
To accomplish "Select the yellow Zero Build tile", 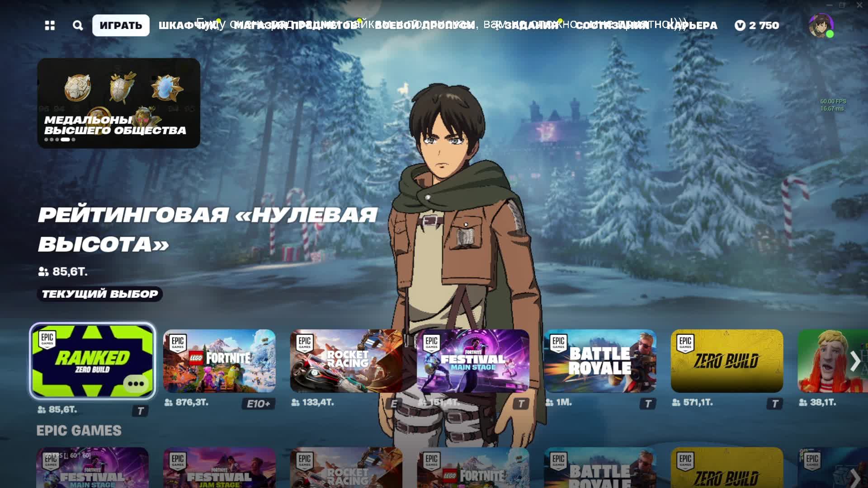I will point(726,361).
